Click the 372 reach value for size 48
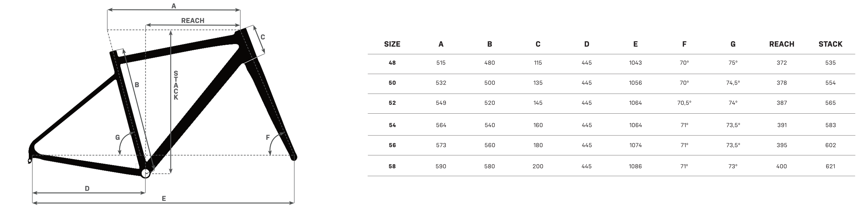Image resolution: width=868 pixels, height=209 pixels. click(782, 63)
